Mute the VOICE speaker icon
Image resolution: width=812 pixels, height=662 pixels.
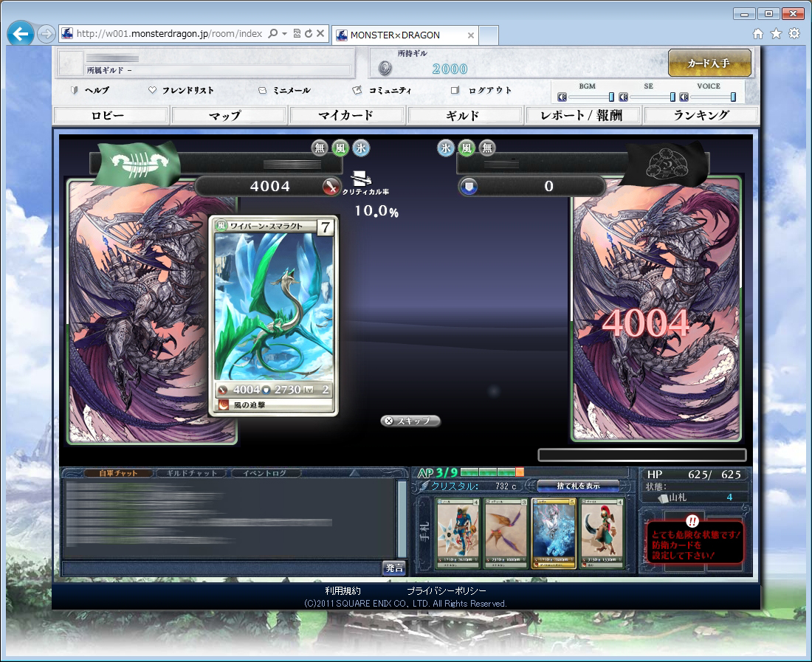684,97
